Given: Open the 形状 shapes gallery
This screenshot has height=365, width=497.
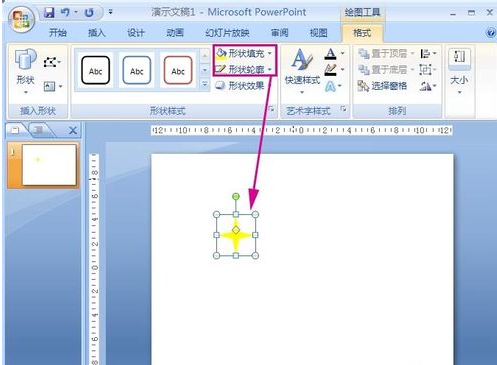Looking at the screenshot, I should pyautogui.click(x=26, y=71).
